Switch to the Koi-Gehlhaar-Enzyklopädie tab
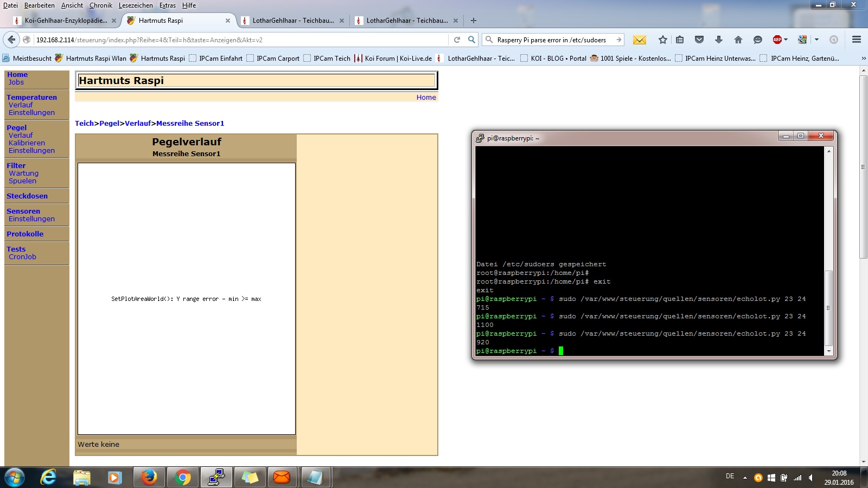Screen dimensions: 868x488 tap(65, 21)
